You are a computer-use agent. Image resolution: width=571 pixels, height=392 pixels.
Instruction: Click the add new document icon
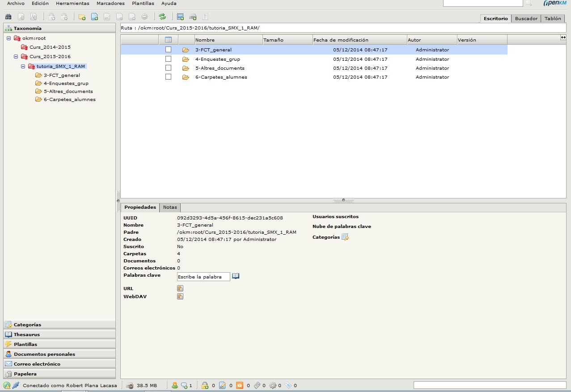(x=94, y=17)
